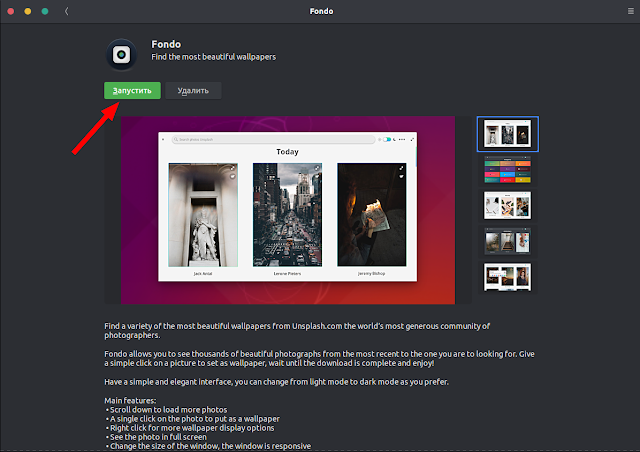
Task: Minimize the window with the yellow button
Action: click(x=28, y=11)
